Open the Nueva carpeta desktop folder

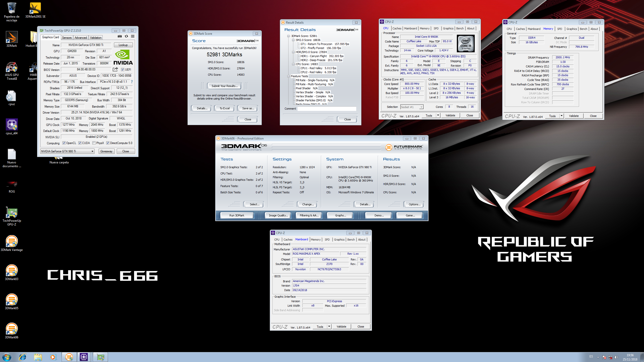59,160
